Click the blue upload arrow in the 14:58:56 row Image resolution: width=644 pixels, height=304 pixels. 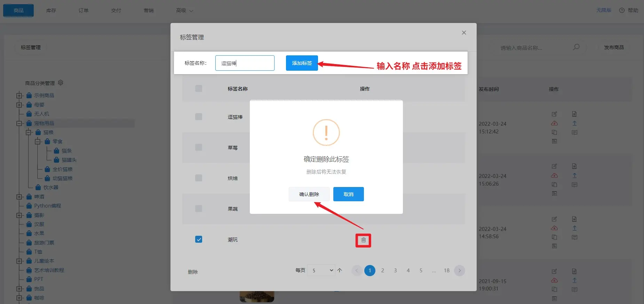(x=574, y=228)
